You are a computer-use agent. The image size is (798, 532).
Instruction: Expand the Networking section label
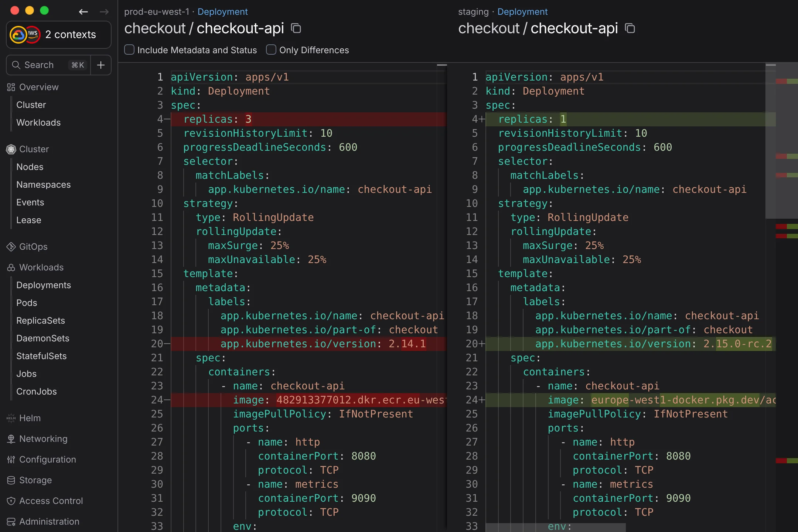click(x=43, y=439)
